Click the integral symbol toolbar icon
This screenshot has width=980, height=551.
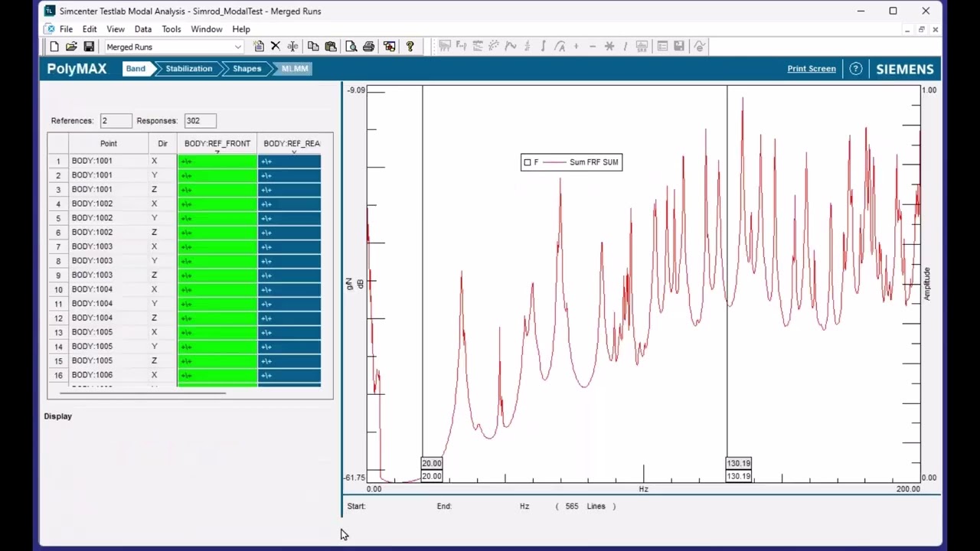tap(543, 47)
